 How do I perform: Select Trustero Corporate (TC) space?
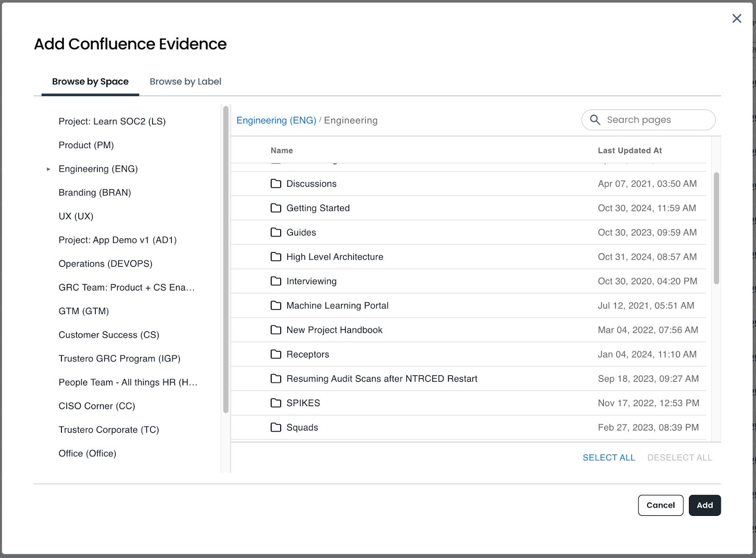pos(109,429)
